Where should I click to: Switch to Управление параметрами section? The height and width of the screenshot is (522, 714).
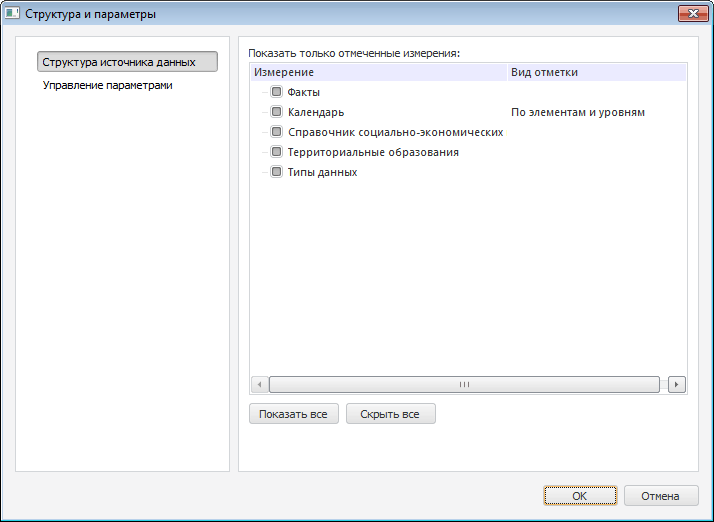pyautogui.click(x=108, y=86)
